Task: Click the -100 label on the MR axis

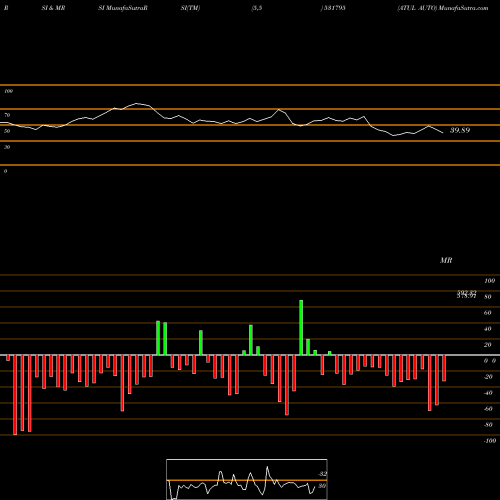Action: (x=490, y=441)
